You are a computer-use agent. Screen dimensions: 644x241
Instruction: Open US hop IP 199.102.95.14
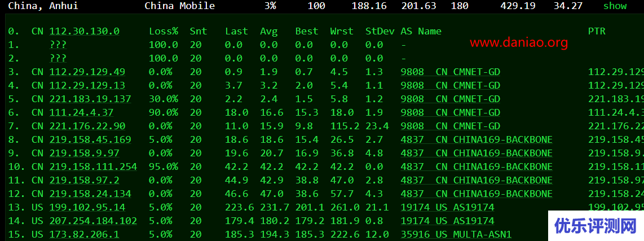(87, 207)
